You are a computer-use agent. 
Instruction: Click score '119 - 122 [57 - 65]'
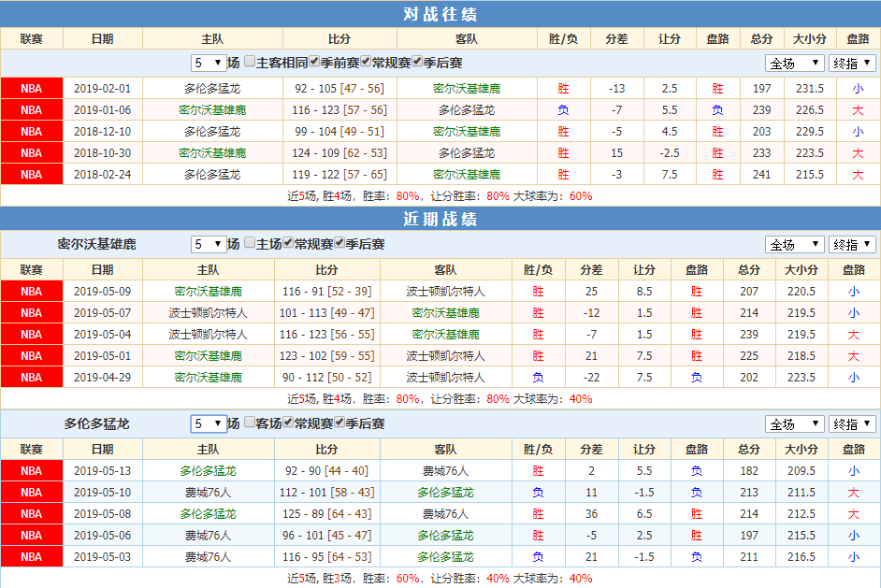(339, 175)
